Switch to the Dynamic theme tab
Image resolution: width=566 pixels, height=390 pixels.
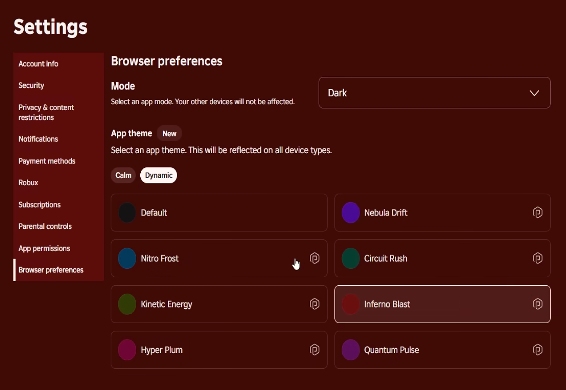158,175
